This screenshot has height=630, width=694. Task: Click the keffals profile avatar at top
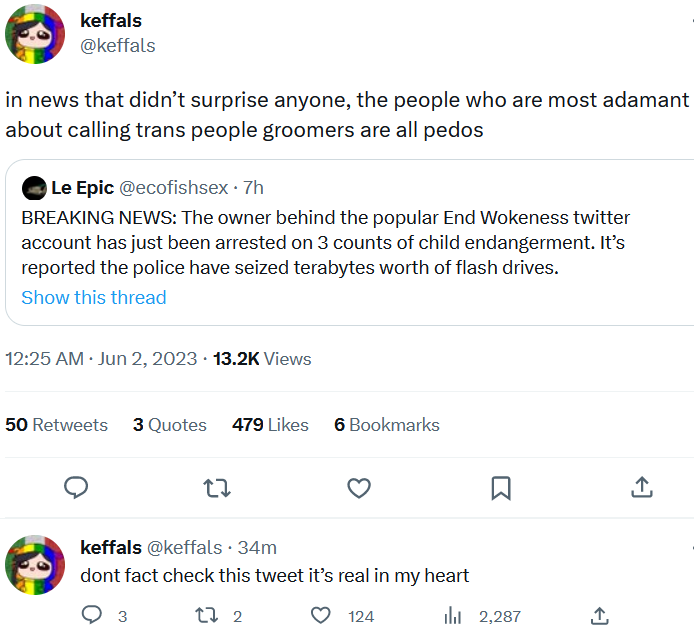pyautogui.click(x=36, y=34)
